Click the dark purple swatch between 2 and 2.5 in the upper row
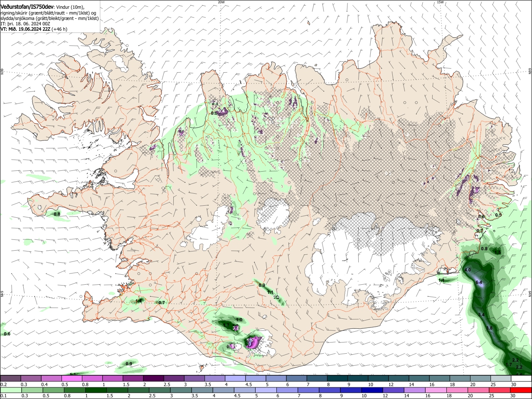The height and width of the screenshot is (399, 532). point(153,378)
